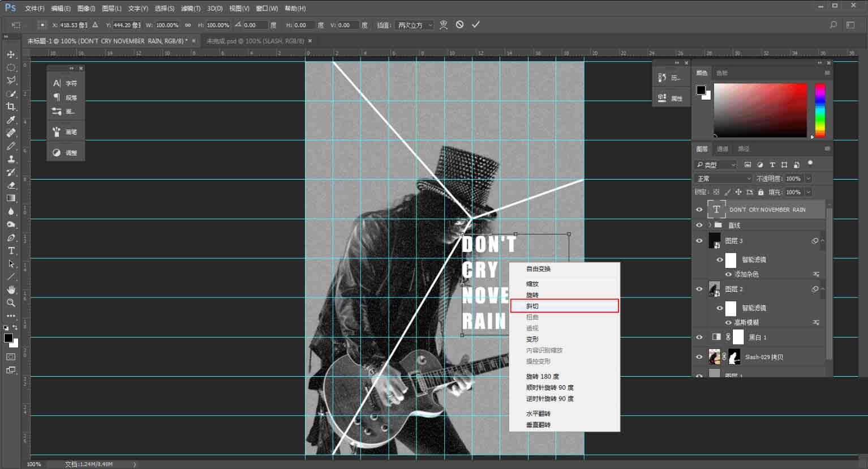Image resolution: width=868 pixels, height=469 pixels.
Task: Hide the 图层 3 layer
Action: 699,241
